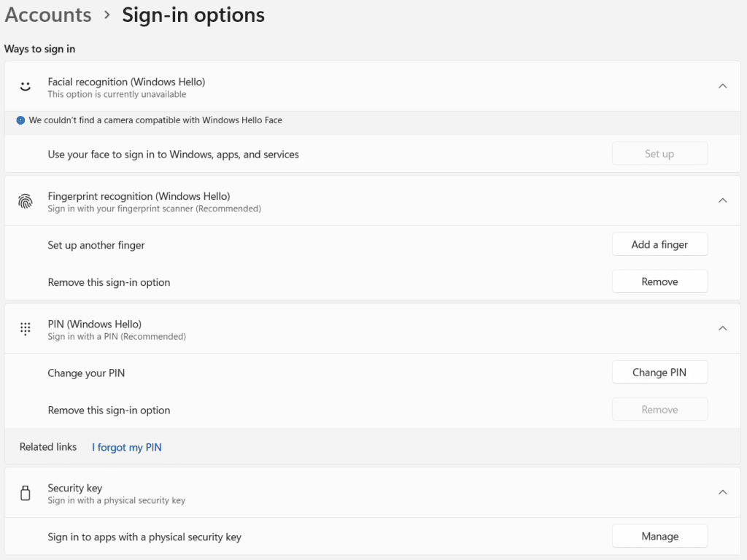
Task: Click the blue info icon about camera
Action: click(20, 120)
